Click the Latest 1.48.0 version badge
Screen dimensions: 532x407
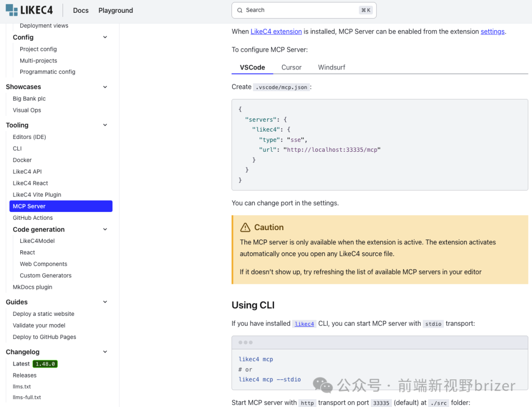(x=45, y=364)
